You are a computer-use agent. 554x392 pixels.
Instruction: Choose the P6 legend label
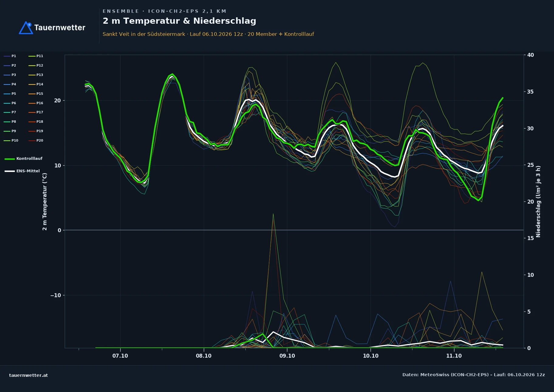[10, 103]
